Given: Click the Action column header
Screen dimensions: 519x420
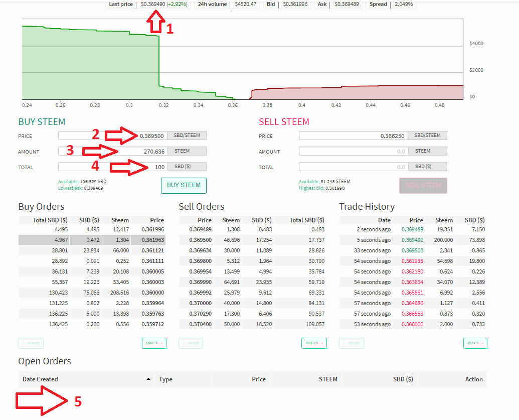Looking at the screenshot, I should [x=452, y=379].
